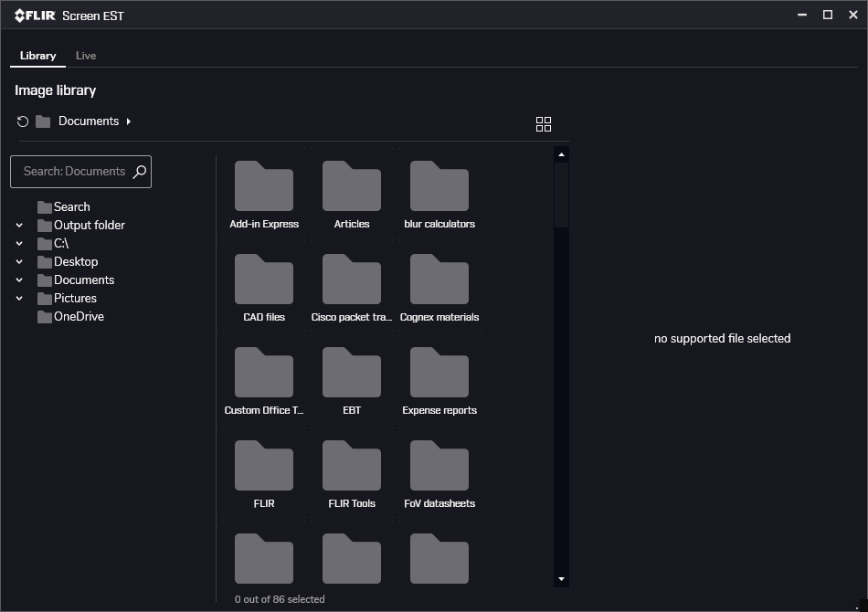Image resolution: width=868 pixels, height=612 pixels.
Task: Click the refresh icon beside Documents breadcrumb
Action: click(23, 121)
